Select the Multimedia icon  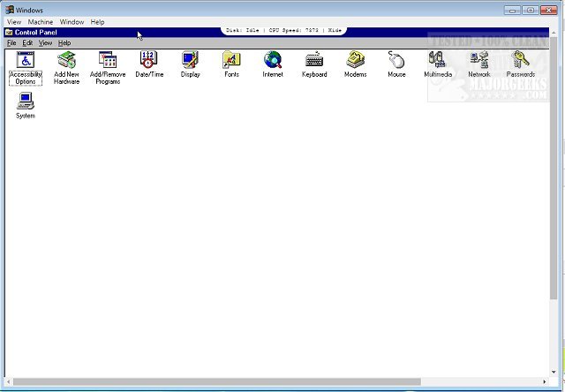click(438, 60)
